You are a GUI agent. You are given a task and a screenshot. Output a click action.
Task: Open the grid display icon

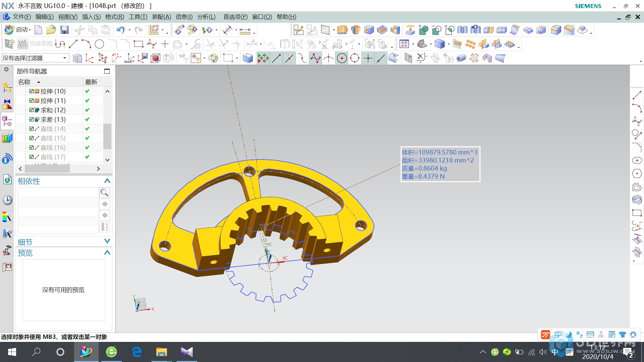tap(408, 58)
